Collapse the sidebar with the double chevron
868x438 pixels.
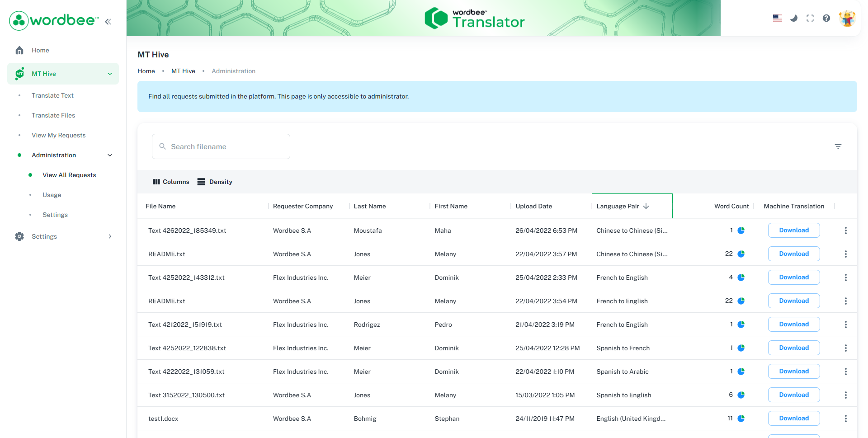108,21
